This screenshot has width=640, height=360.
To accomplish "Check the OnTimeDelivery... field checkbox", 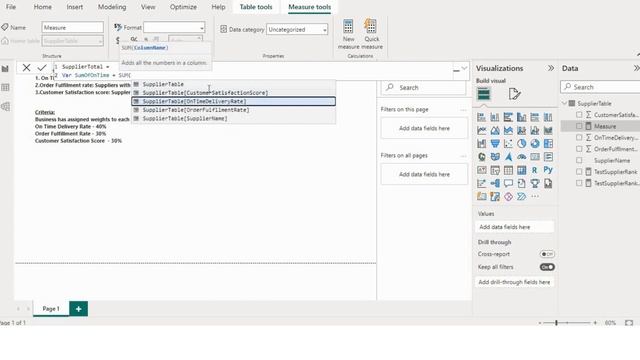I will point(579,138).
